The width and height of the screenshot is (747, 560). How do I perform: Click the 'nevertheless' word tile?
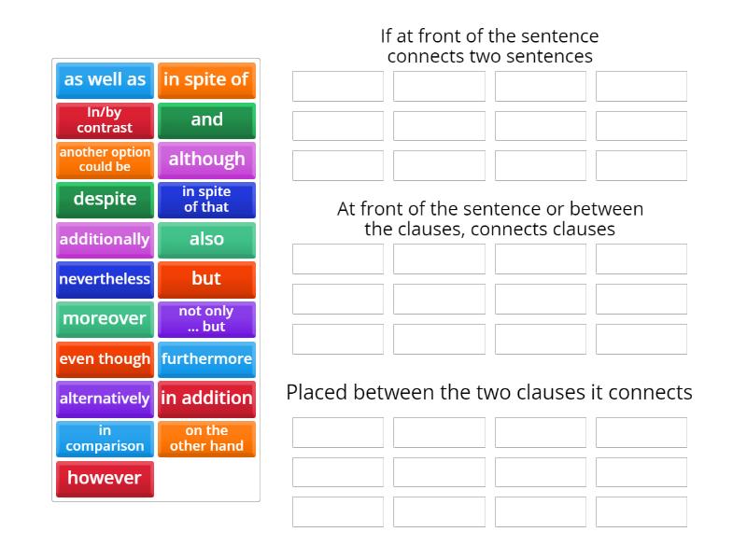coord(104,280)
